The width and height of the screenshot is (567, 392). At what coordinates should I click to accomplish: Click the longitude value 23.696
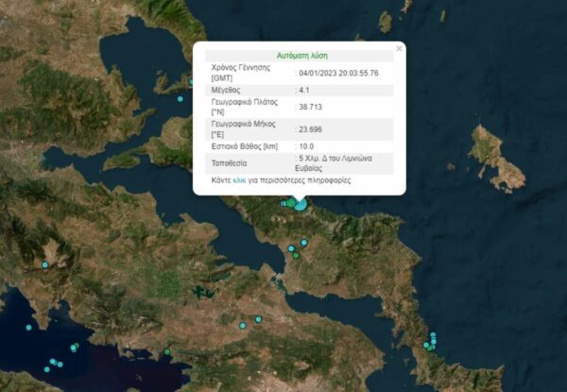pyautogui.click(x=311, y=130)
